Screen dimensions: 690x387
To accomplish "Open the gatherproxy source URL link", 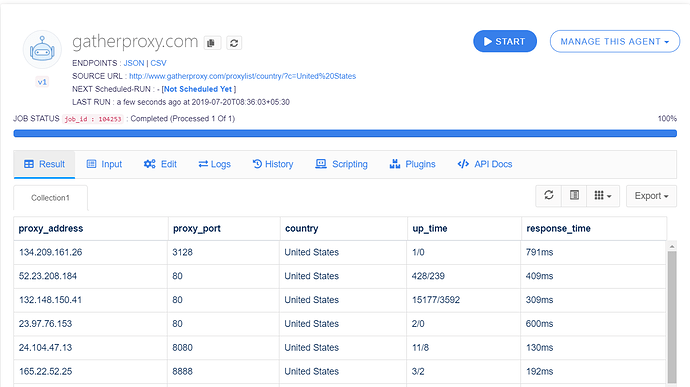I will [x=242, y=76].
